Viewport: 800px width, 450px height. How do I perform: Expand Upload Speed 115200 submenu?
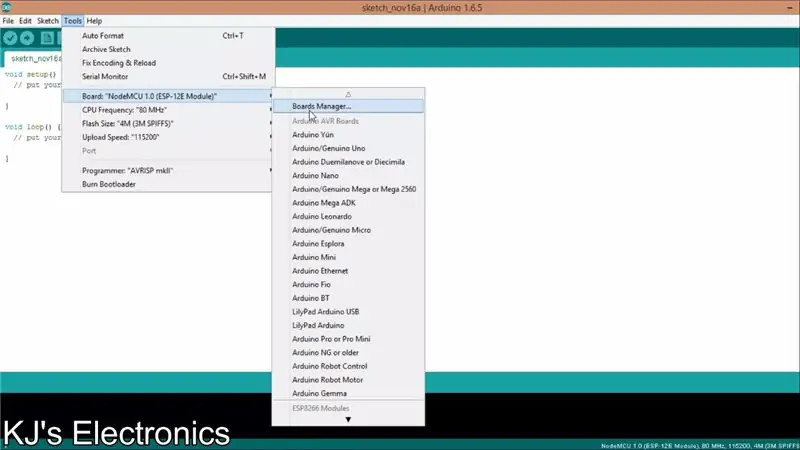pos(168,137)
